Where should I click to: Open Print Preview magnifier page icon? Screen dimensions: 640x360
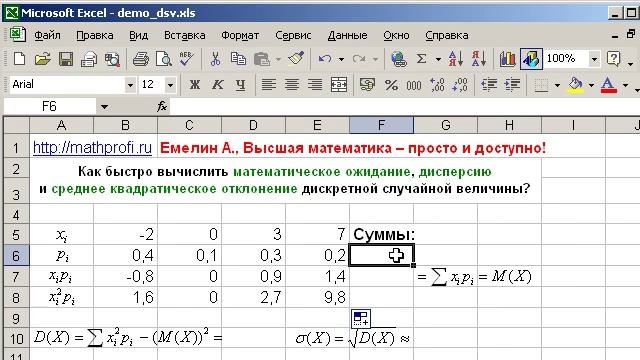pos(164,59)
